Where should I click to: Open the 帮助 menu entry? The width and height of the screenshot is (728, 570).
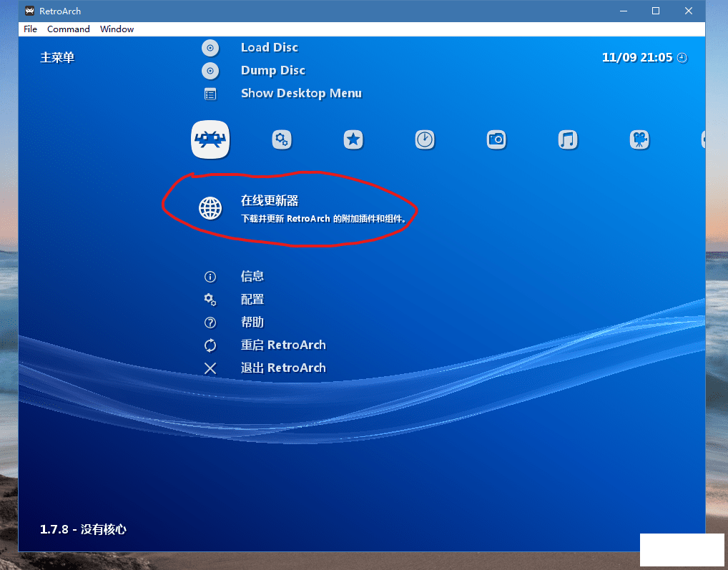[x=252, y=322]
